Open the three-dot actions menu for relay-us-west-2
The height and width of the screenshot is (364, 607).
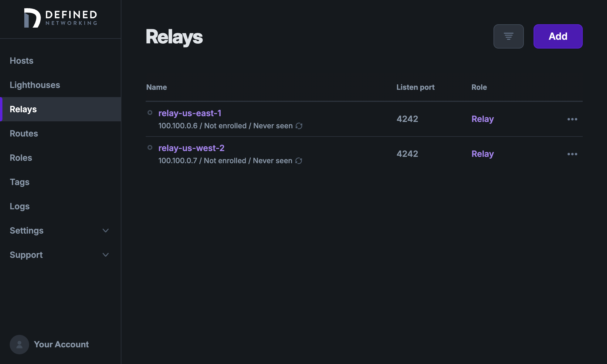(x=572, y=154)
